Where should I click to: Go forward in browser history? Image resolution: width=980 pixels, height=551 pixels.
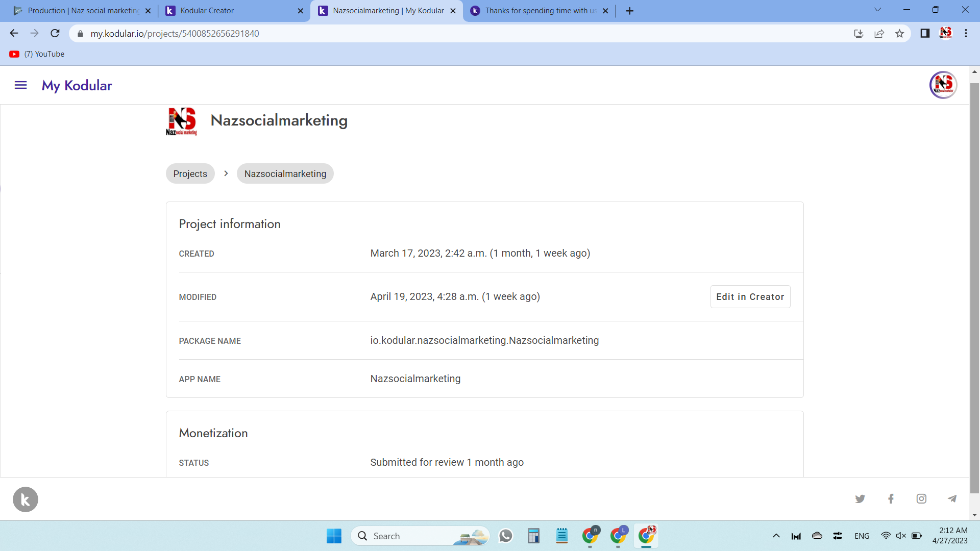(34, 34)
